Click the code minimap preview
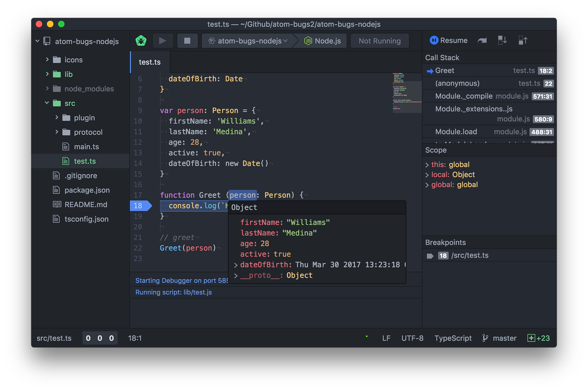The image size is (588, 392). (407, 93)
